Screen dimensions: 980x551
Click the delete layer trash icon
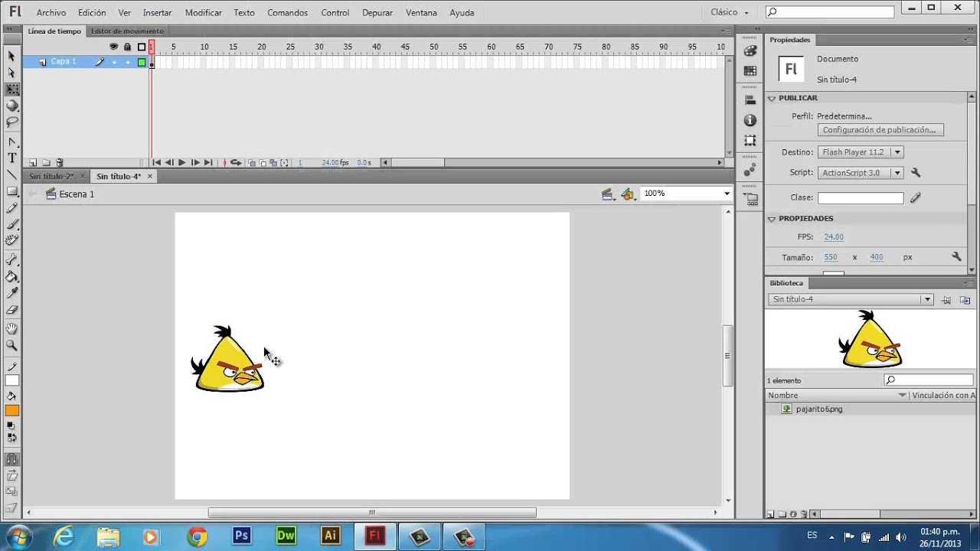pos(60,163)
